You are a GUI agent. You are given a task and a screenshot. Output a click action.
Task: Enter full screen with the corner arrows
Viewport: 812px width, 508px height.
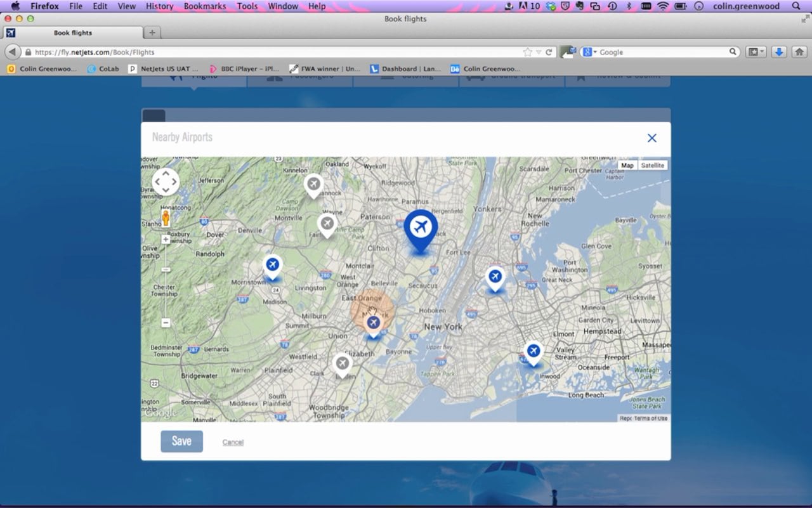pyautogui.click(x=806, y=18)
